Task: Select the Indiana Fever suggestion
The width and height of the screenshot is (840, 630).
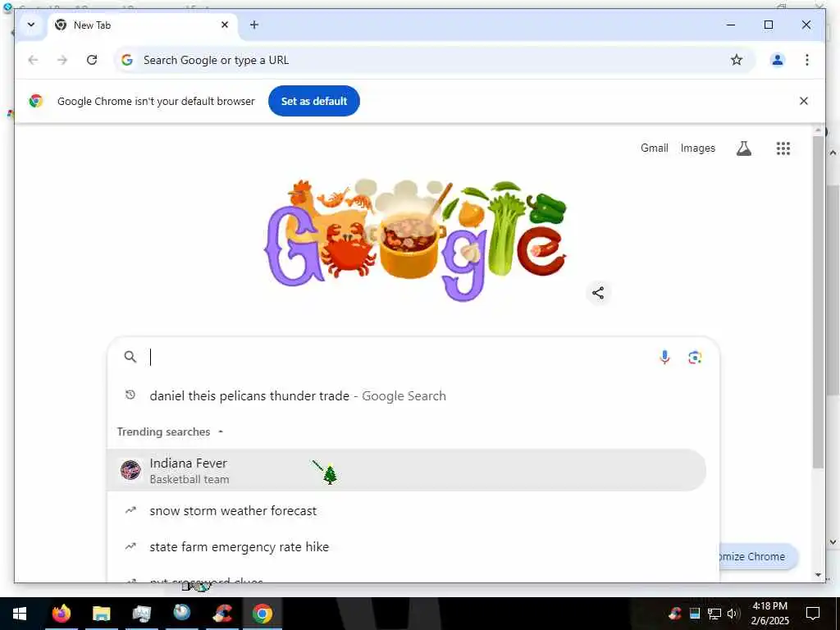Action: point(407,470)
